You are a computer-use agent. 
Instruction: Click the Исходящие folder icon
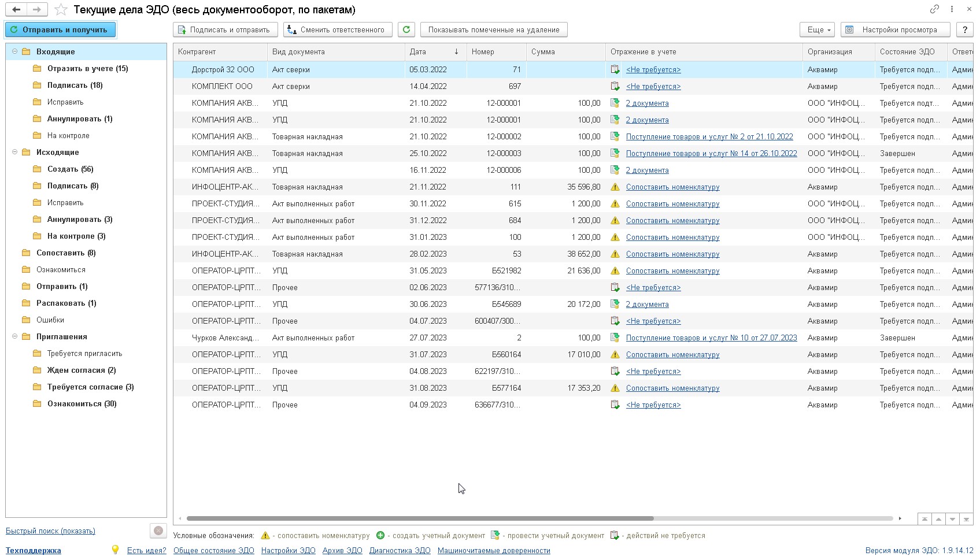tap(26, 152)
